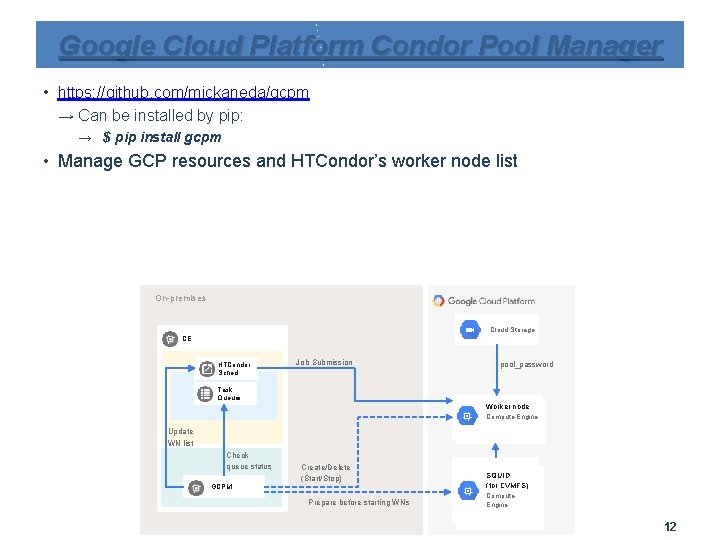Click the 'GCPM' label text
The height and width of the screenshot is (540, 720).
(222, 487)
